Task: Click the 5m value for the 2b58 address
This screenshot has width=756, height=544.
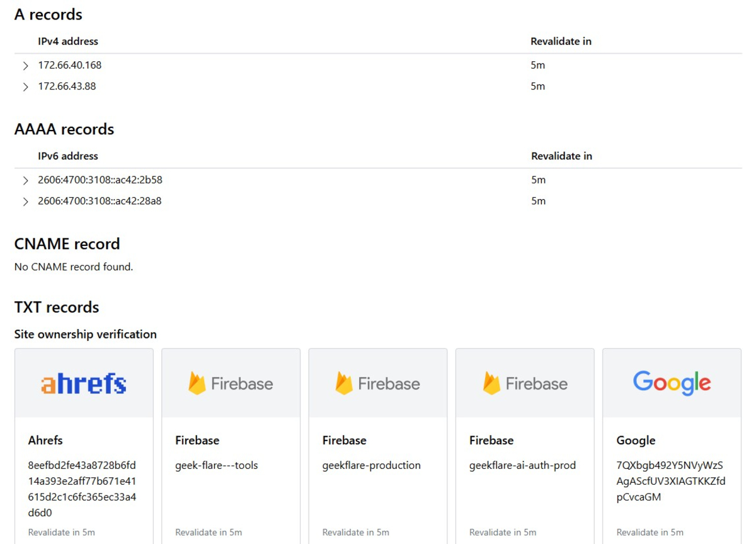Action: pyautogui.click(x=539, y=180)
